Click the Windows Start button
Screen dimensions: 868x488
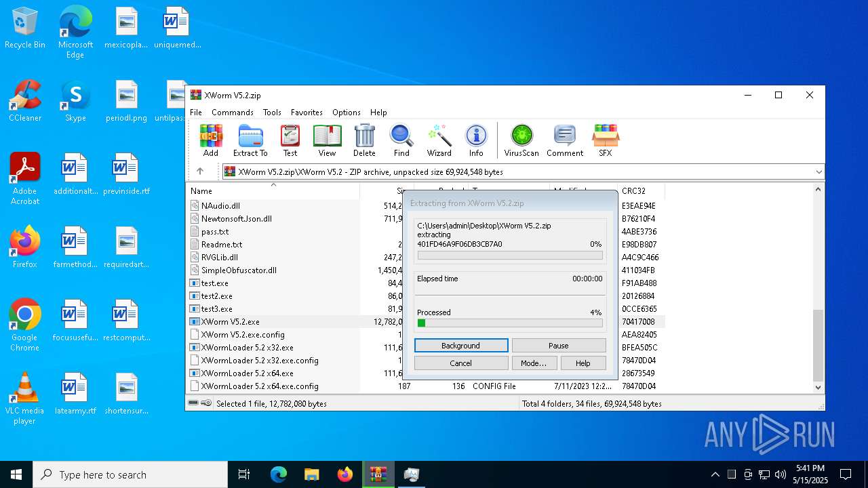coord(16,474)
